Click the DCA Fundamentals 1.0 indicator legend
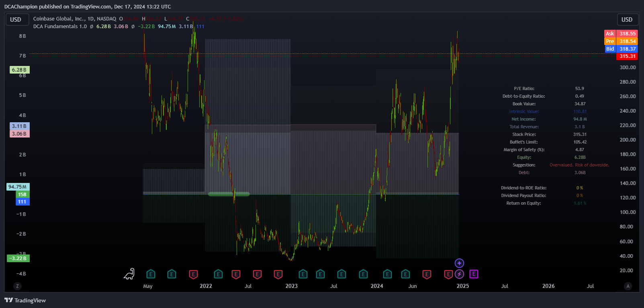 tap(60, 26)
